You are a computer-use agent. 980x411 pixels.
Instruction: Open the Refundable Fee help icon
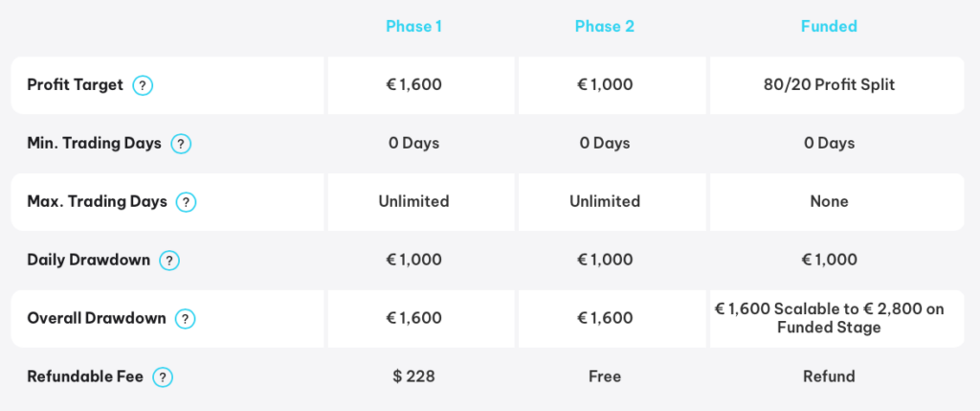(163, 377)
